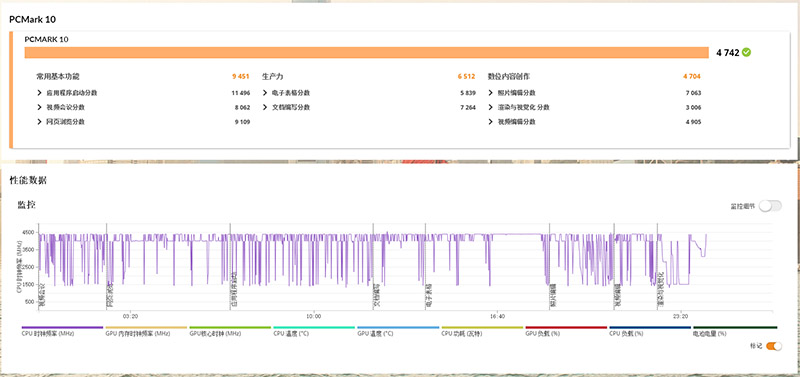Viewport: 800px width, 377px height.
Task: Show the 电池电量 (%) legend series
Action: coord(735,331)
